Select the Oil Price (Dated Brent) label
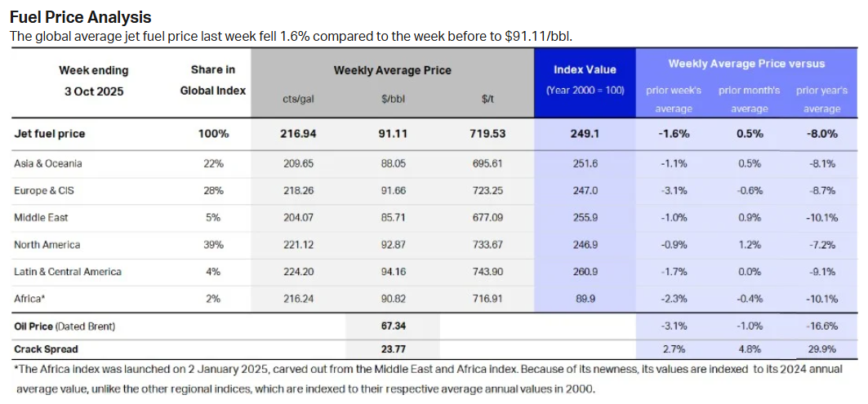 65,326
